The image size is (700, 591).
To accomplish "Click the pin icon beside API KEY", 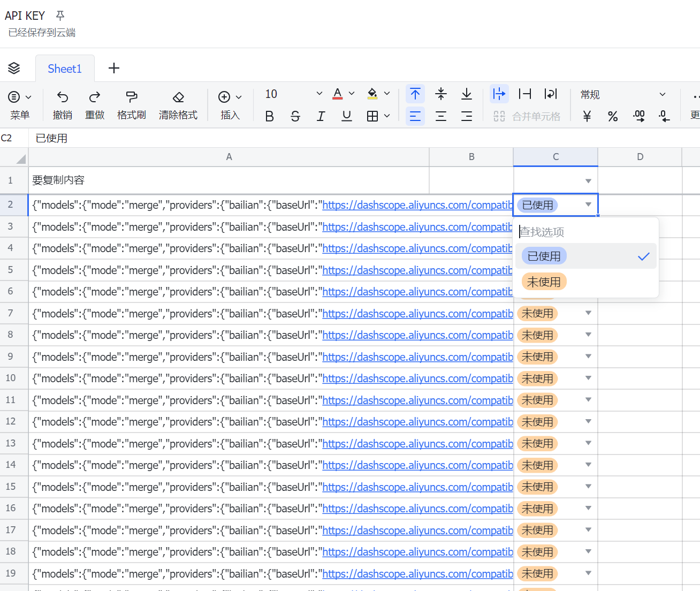I will [x=60, y=16].
